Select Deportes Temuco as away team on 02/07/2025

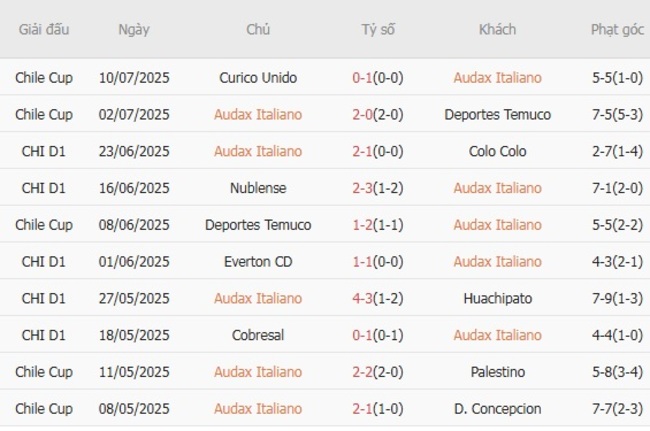point(497,114)
